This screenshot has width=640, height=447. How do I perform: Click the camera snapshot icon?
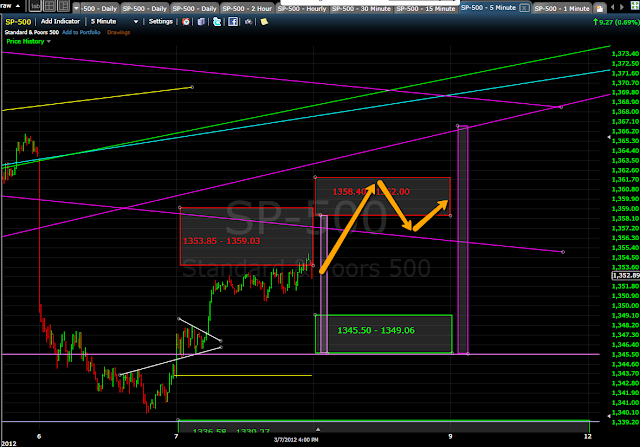coord(248,22)
